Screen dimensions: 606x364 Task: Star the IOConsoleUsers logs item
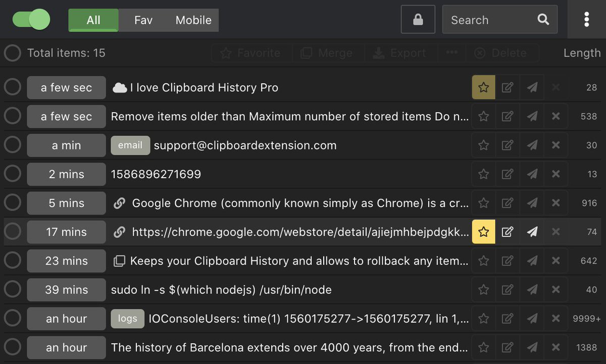pos(484,319)
